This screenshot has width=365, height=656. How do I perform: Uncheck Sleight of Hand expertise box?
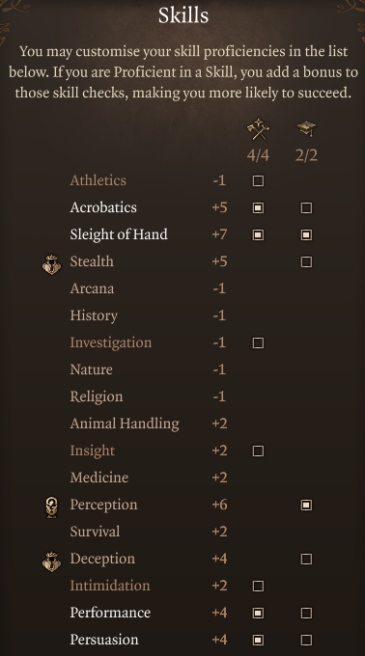[306, 235]
